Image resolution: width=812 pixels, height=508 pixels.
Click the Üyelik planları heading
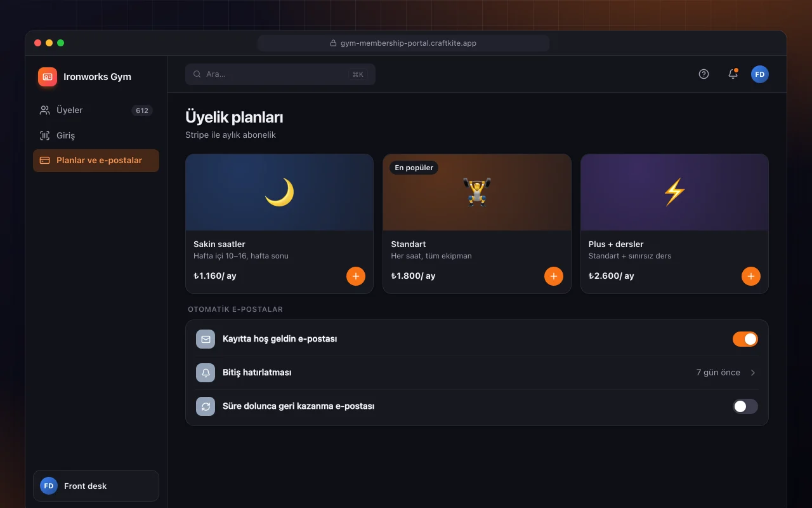234,117
